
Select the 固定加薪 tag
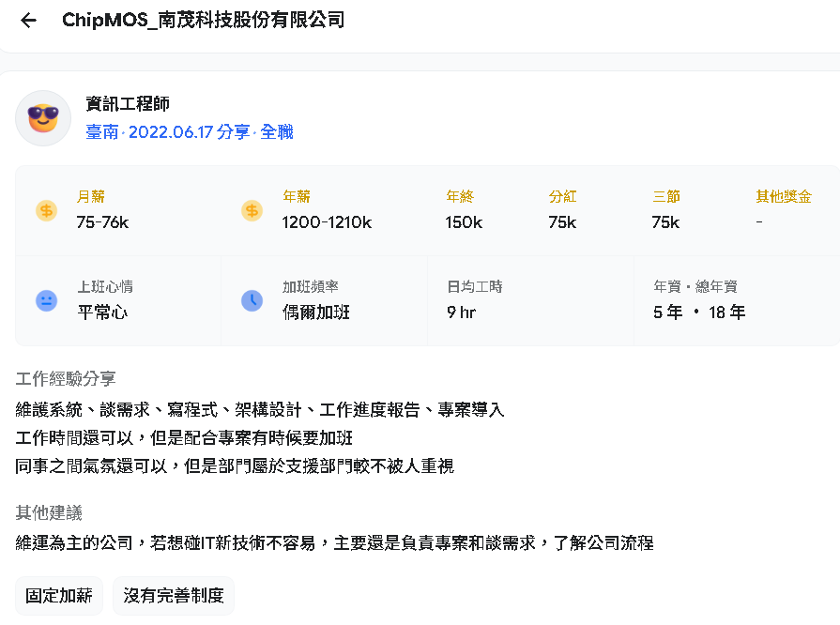[59, 596]
